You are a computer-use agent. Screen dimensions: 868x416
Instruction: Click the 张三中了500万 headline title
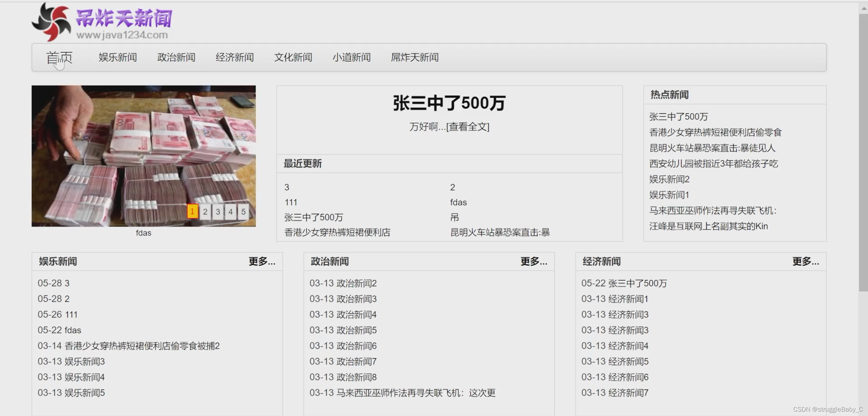[449, 103]
